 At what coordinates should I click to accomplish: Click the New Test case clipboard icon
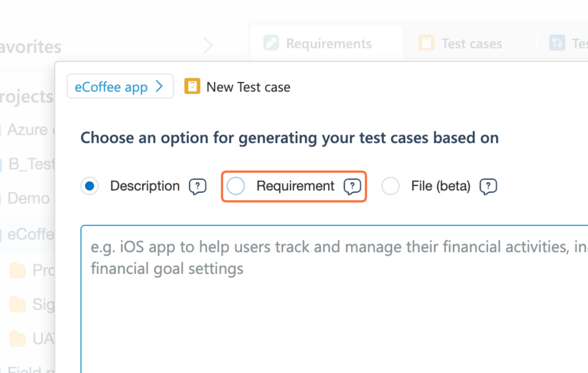click(192, 86)
